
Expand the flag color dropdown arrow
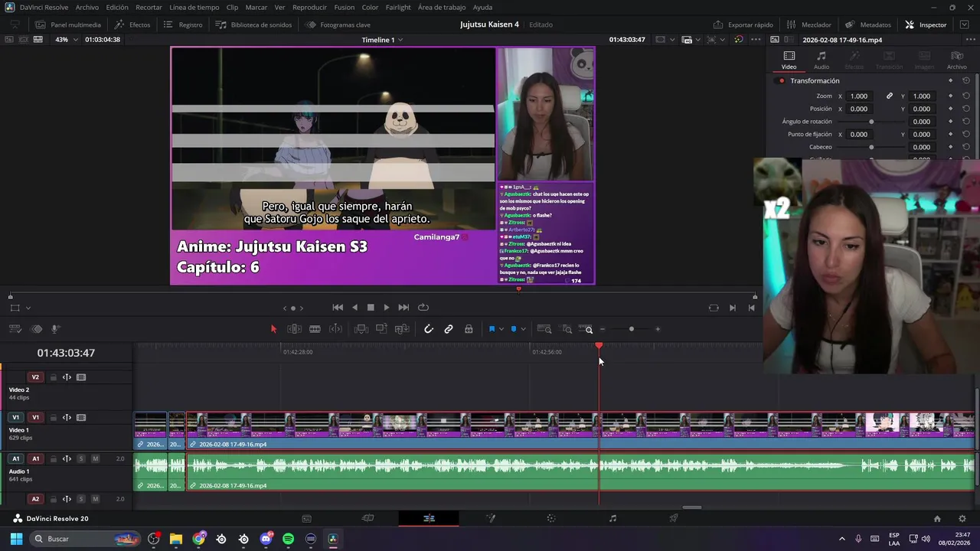[x=501, y=329]
